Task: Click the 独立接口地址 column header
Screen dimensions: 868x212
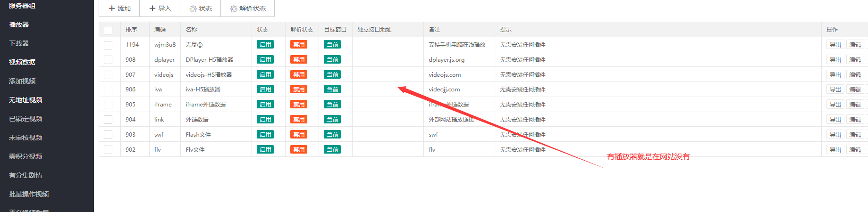Action: [x=374, y=30]
